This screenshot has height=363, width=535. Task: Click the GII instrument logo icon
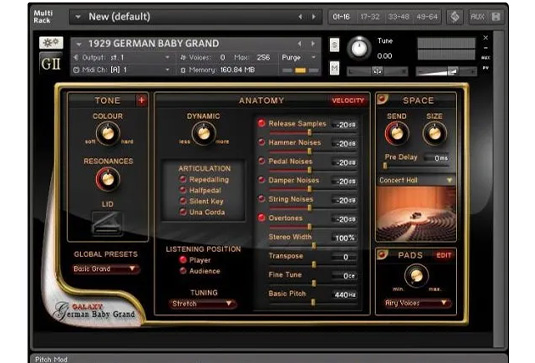click(x=51, y=63)
